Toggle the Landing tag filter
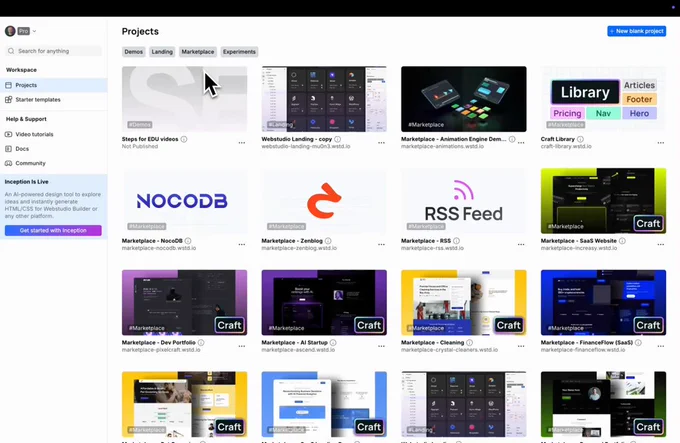This screenshot has width=680, height=443. pos(162,52)
